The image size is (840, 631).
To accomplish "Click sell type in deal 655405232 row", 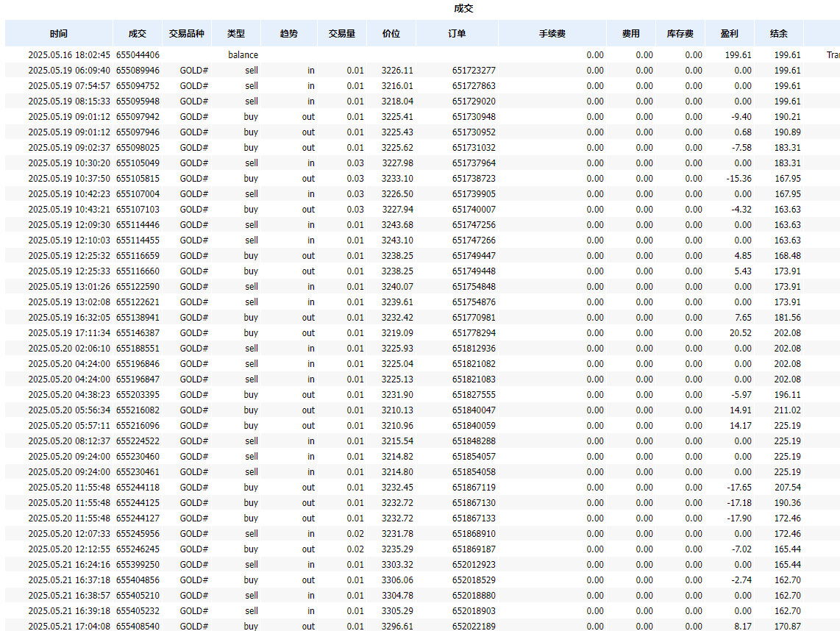I will pos(252,611).
